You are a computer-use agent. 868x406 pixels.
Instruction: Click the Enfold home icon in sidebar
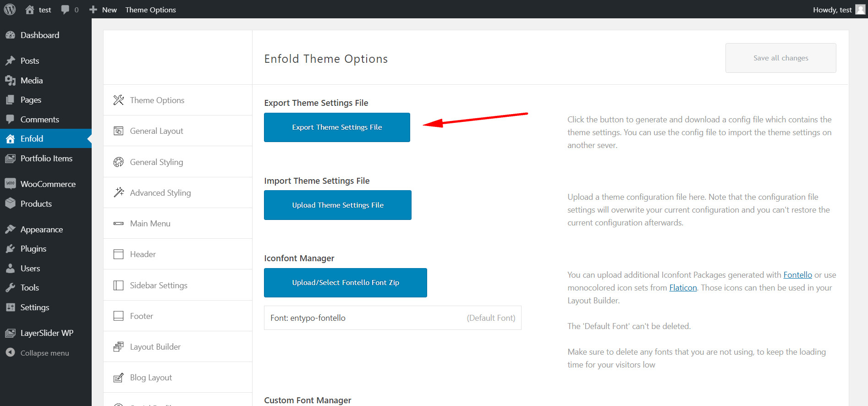(10, 139)
